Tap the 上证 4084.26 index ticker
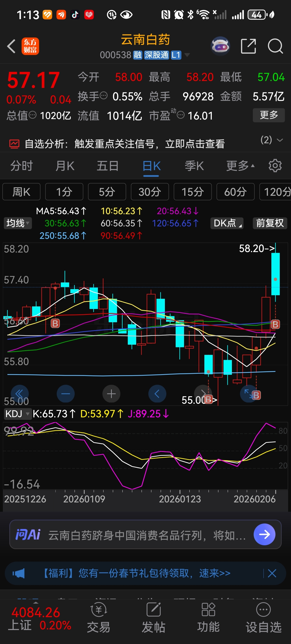291x644 pixels. coord(40,619)
